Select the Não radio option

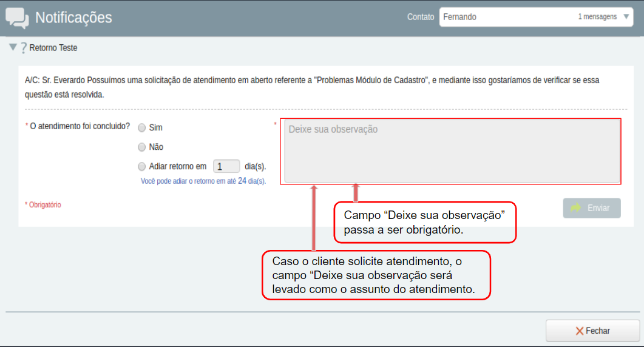[x=141, y=147]
